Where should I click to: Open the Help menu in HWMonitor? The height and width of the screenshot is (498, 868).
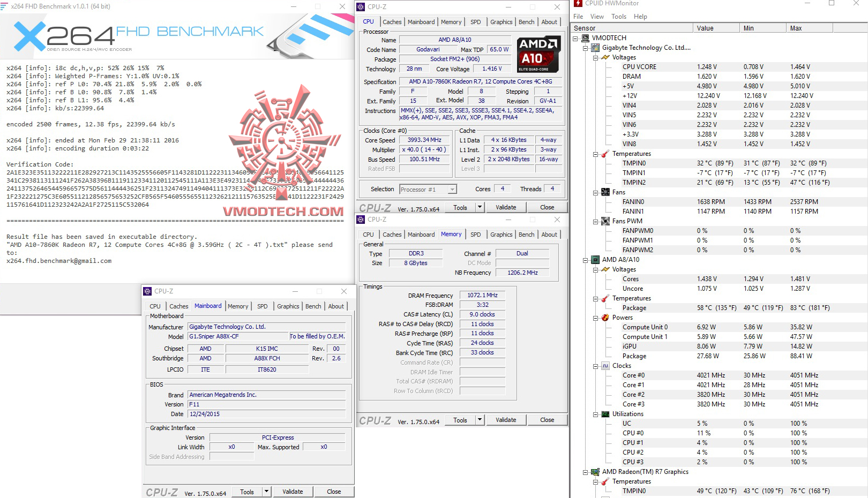pos(640,17)
